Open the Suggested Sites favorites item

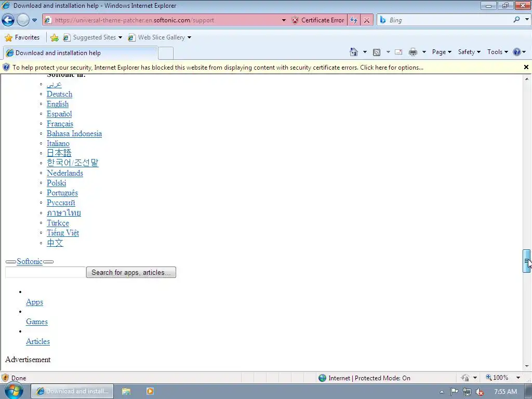pyautogui.click(x=92, y=37)
